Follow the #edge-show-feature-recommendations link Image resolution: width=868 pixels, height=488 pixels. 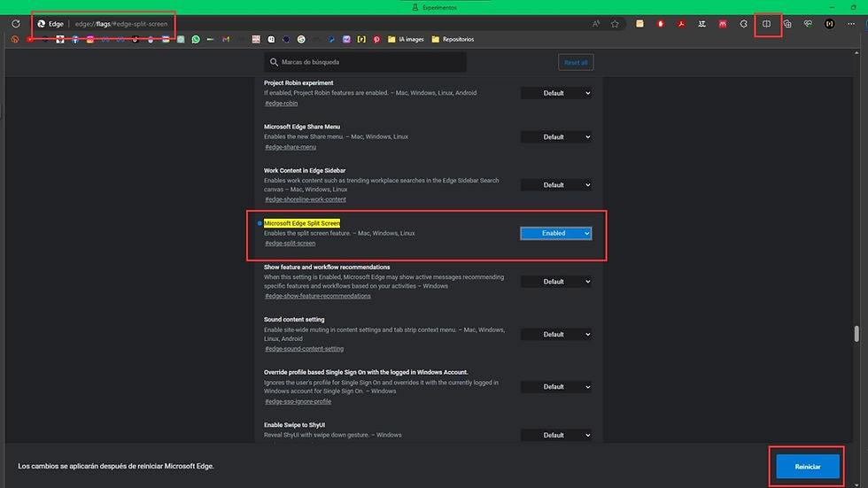[x=318, y=296]
